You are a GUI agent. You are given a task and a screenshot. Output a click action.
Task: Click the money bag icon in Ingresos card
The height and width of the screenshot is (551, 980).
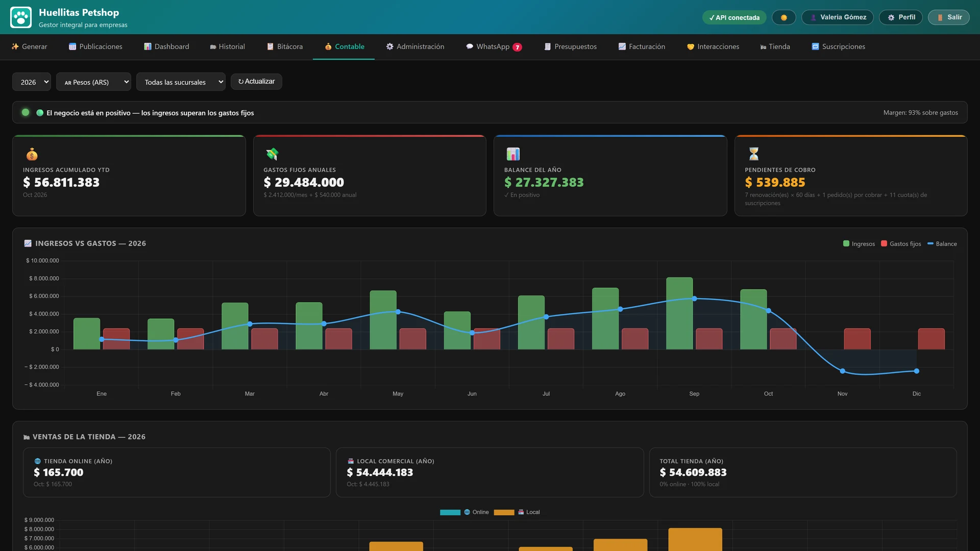32,154
